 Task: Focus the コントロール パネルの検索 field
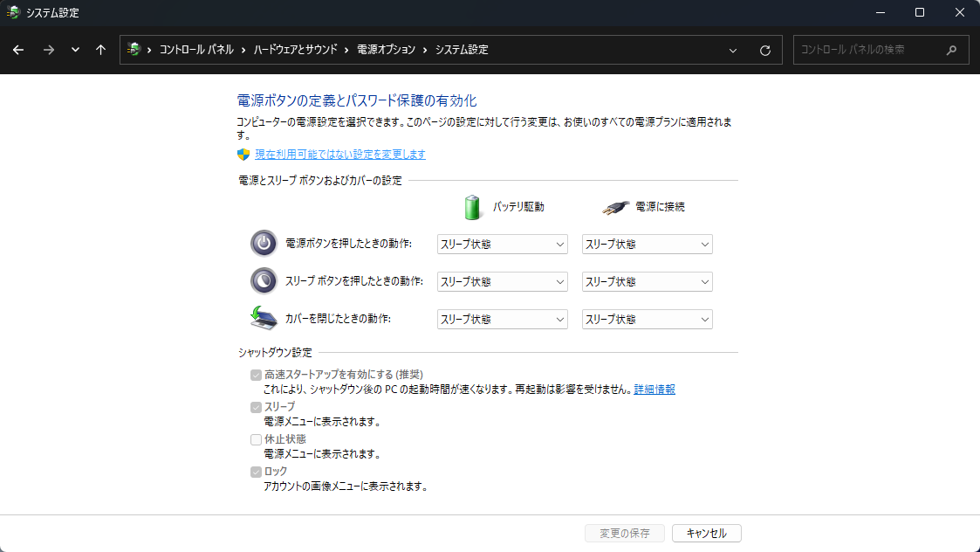868,50
